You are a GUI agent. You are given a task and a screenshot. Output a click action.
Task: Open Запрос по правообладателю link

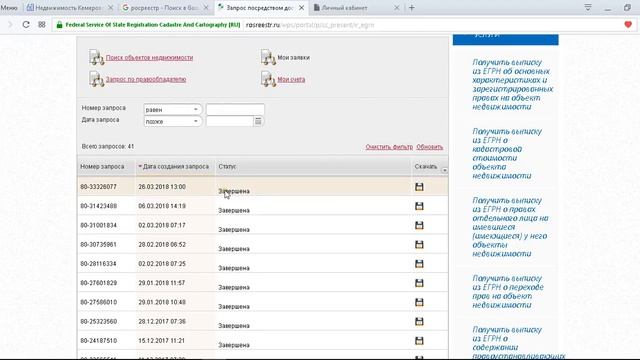pos(146,79)
